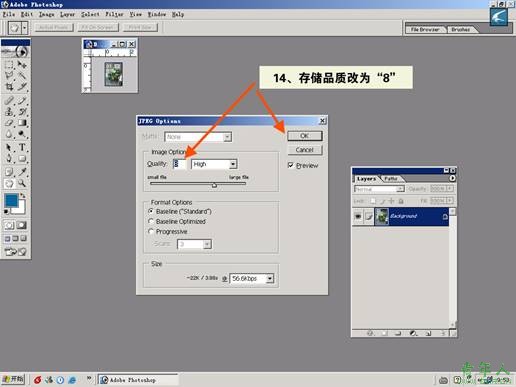
Task: Click the Actual Pixels button
Action: pos(54,27)
